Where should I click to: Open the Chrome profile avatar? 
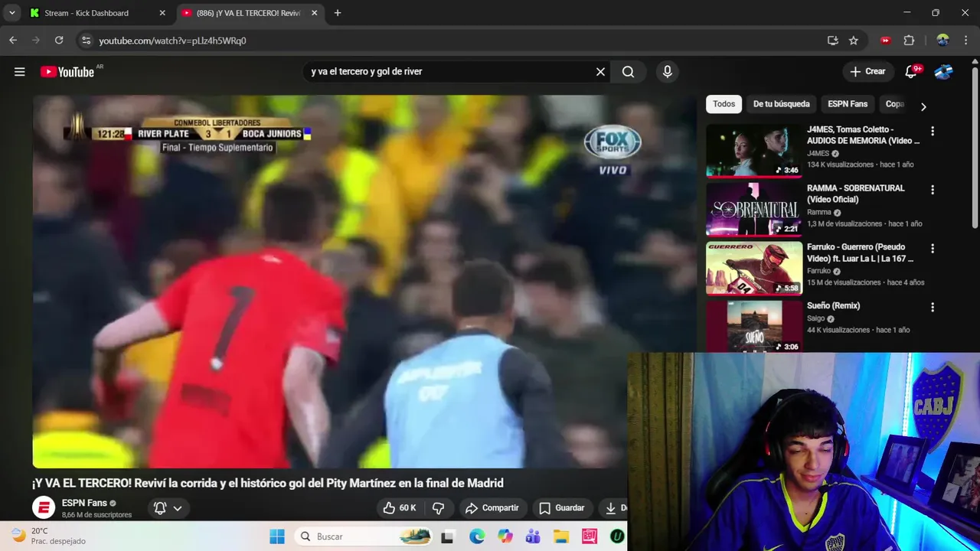(943, 41)
